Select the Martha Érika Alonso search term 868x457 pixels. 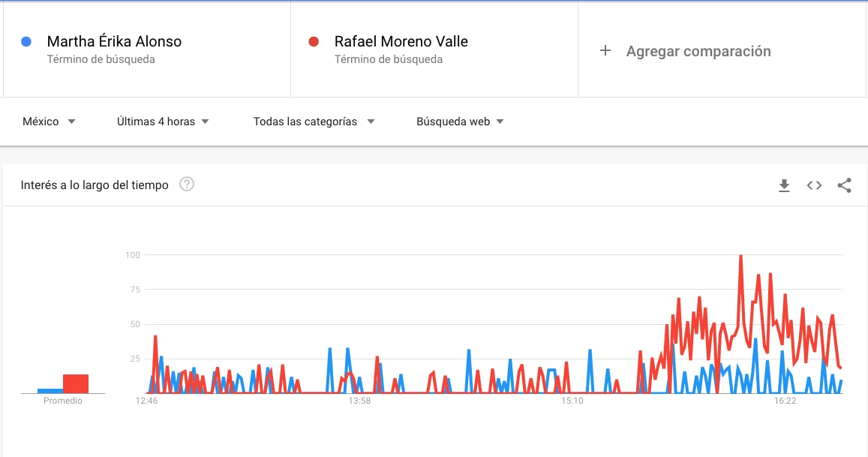coord(114,42)
